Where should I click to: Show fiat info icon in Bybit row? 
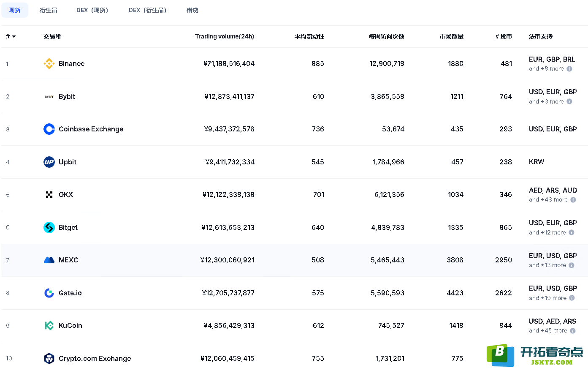(x=569, y=101)
